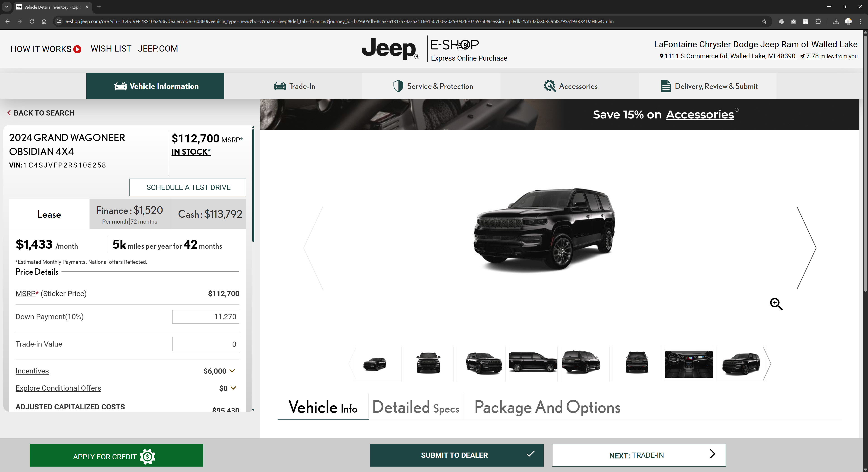Select the front-view vehicle thumbnail

point(428,363)
